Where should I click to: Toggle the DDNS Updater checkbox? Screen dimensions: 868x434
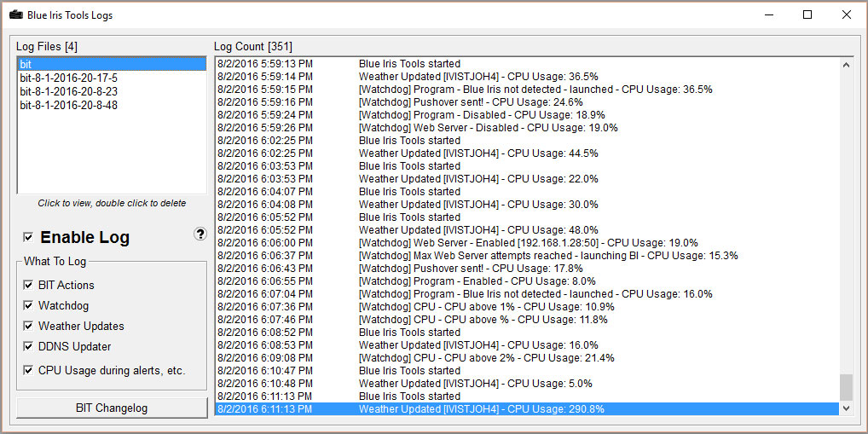pyautogui.click(x=29, y=346)
